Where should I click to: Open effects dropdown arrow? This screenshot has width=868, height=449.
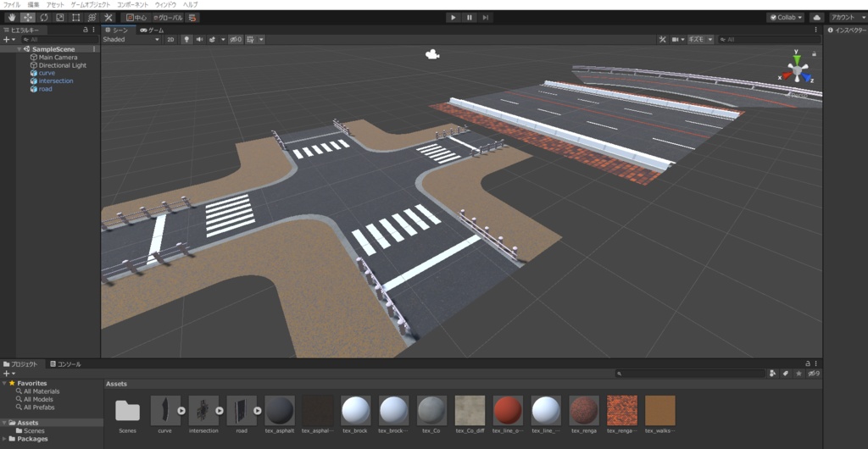click(223, 40)
